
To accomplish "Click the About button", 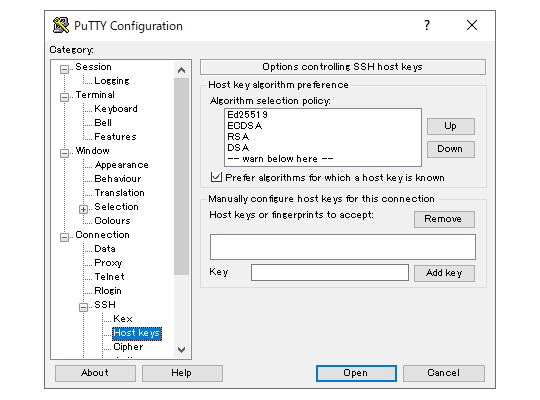I will [x=95, y=373].
